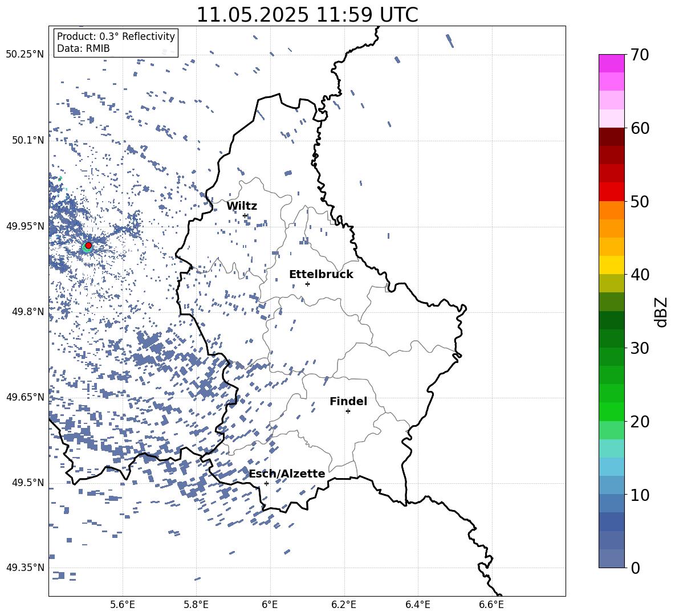This screenshot has width=675, height=616.
Task: Click the Esch/Alzette station cross marker
Action: (266, 483)
